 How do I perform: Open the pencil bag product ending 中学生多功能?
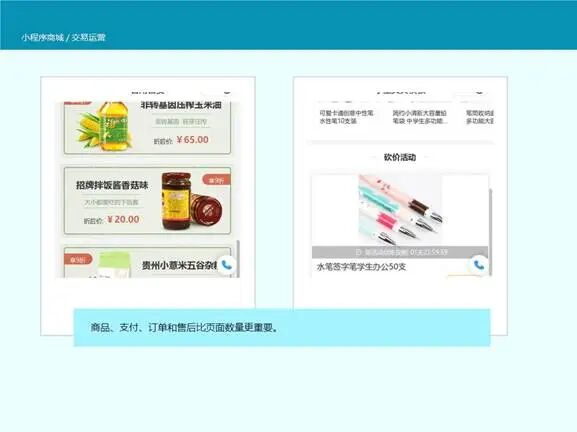pos(420,117)
